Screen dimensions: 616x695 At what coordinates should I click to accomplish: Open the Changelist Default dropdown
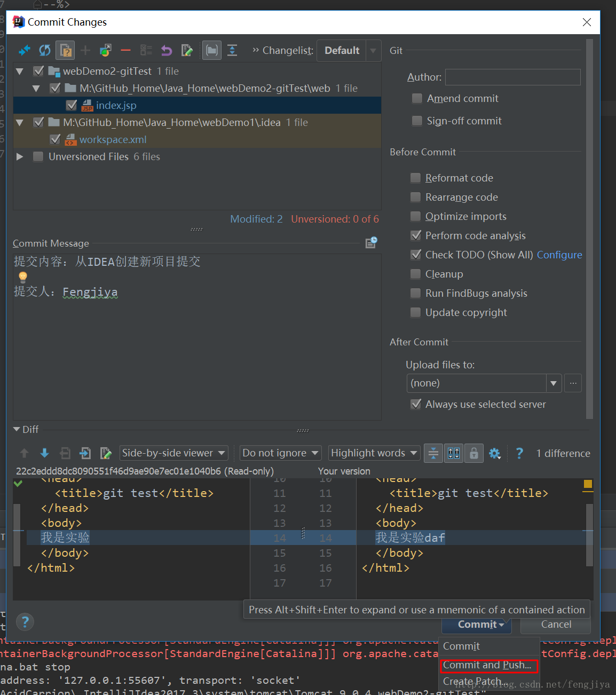(349, 51)
